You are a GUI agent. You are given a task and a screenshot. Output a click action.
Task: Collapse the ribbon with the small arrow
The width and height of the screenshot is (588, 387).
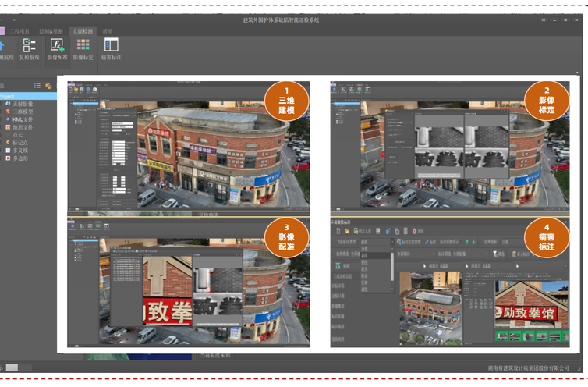577,73
